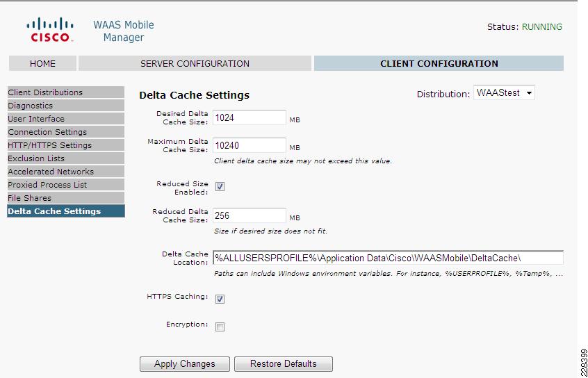Viewport: 588px width, 378px height.
Task: Click the RUNNING status text
Action: coord(542,27)
